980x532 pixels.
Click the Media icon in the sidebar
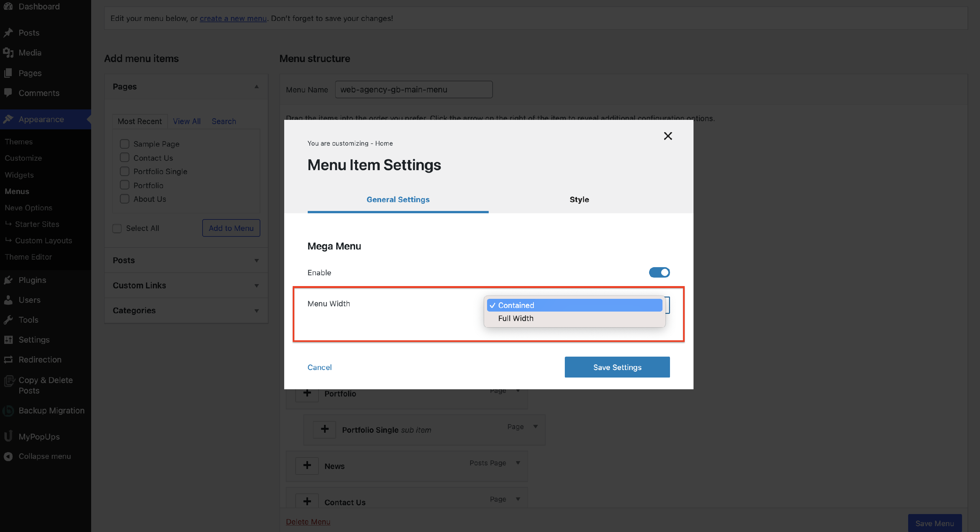point(8,53)
